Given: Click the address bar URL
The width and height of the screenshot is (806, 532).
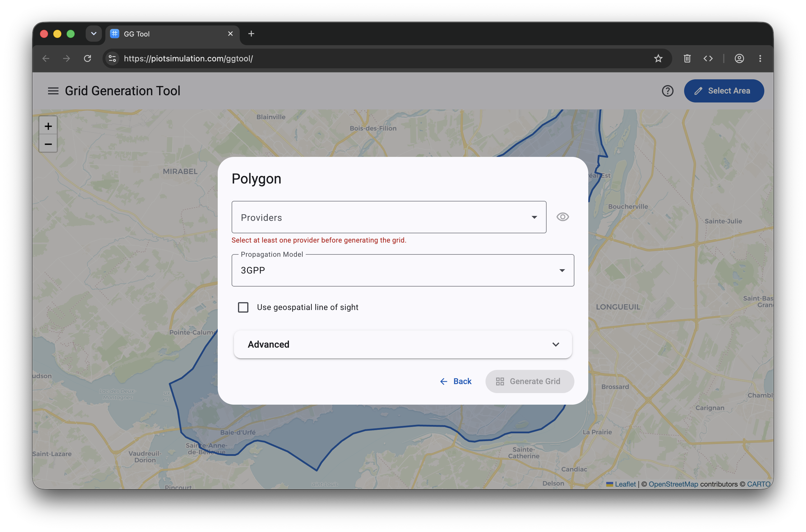Looking at the screenshot, I should coord(188,58).
